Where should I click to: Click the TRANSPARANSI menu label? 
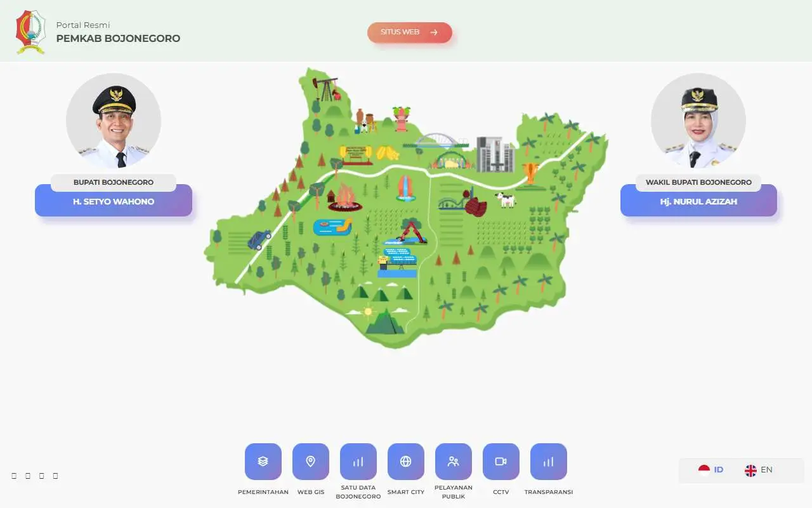pyautogui.click(x=549, y=492)
